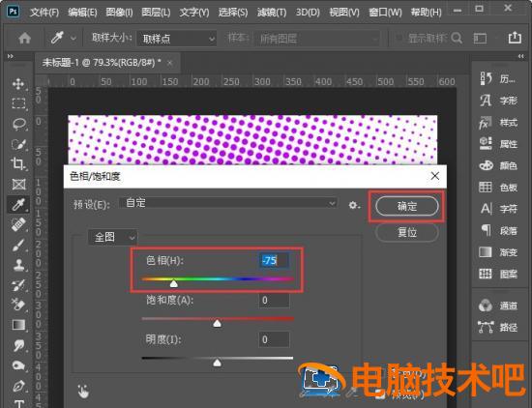Open the Character panel (字符)
Image resolution: width=532 pixels, height=408 pixels.
coord(498,209)
